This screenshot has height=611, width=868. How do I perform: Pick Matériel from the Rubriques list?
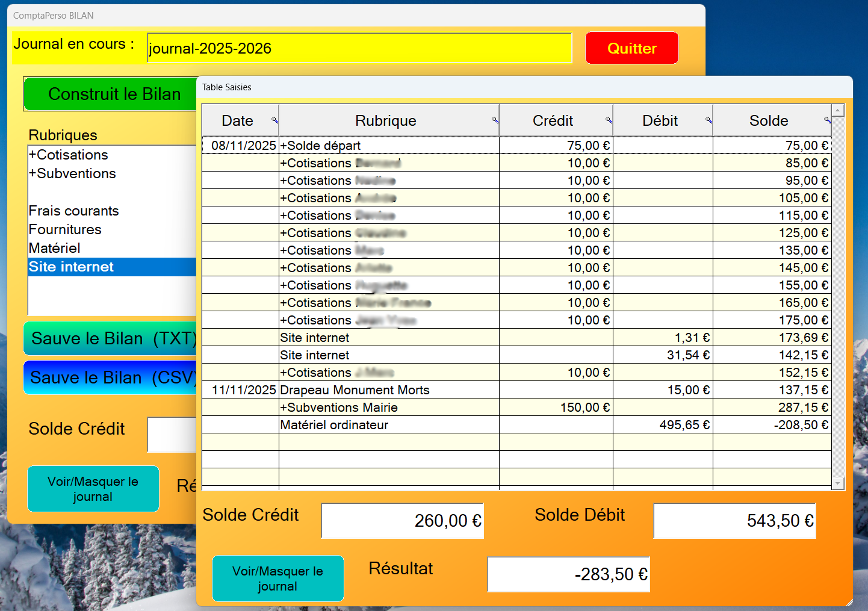click(55, 248)
